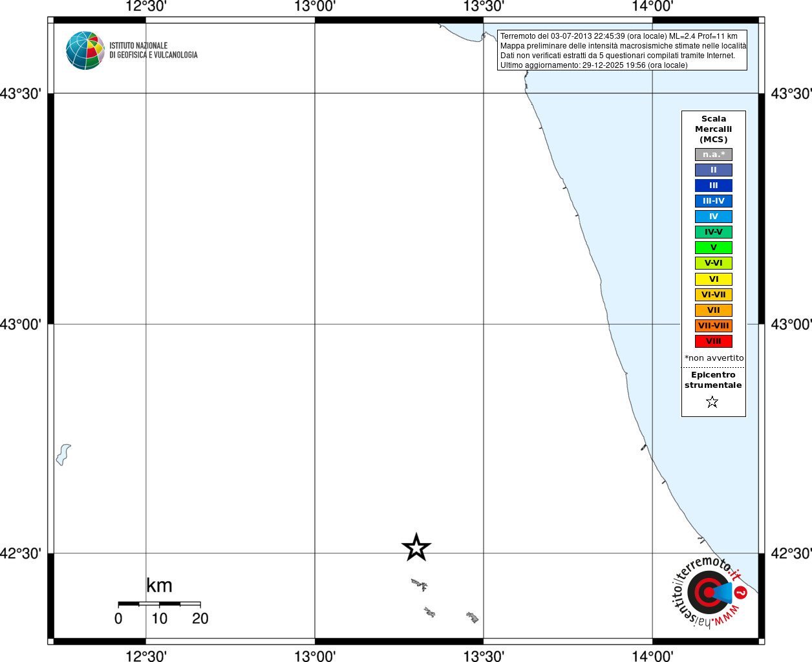Select the IV-V green legend swatch
This screenshot has width=812, height=662.
pos(714,232)
